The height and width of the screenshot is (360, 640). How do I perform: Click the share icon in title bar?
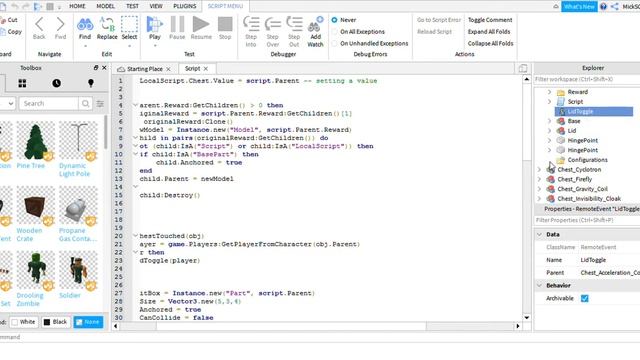click(615, 7)
